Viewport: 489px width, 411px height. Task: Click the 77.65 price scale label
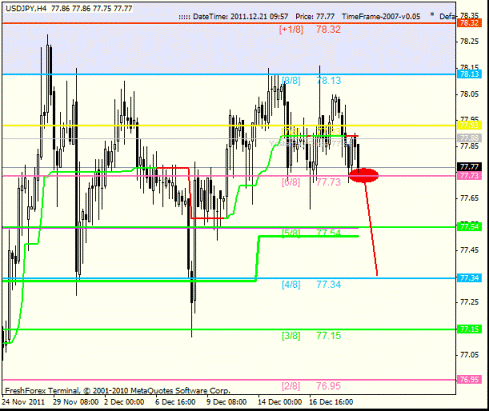coord(469,198)
